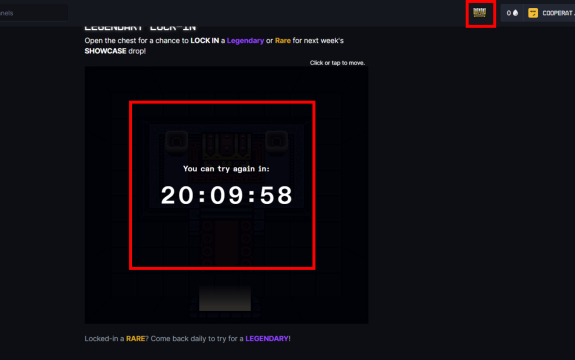Click the white droplet currency icon
This screenshot has height=360, width=575.
click(x=516, y=13)
